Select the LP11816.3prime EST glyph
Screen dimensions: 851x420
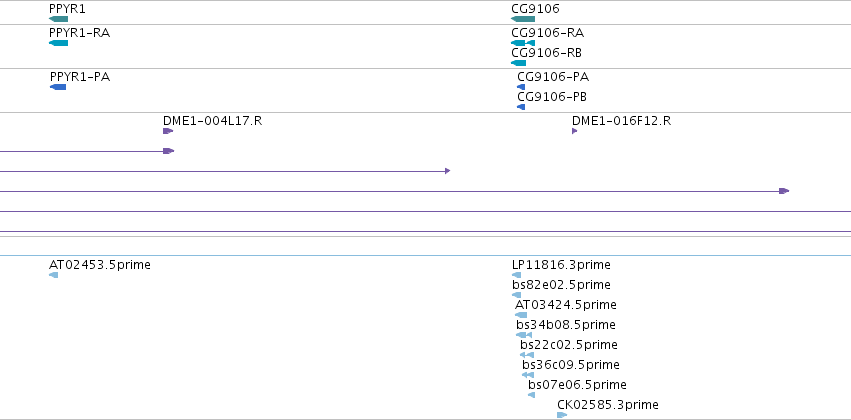(x=517, y=275)
